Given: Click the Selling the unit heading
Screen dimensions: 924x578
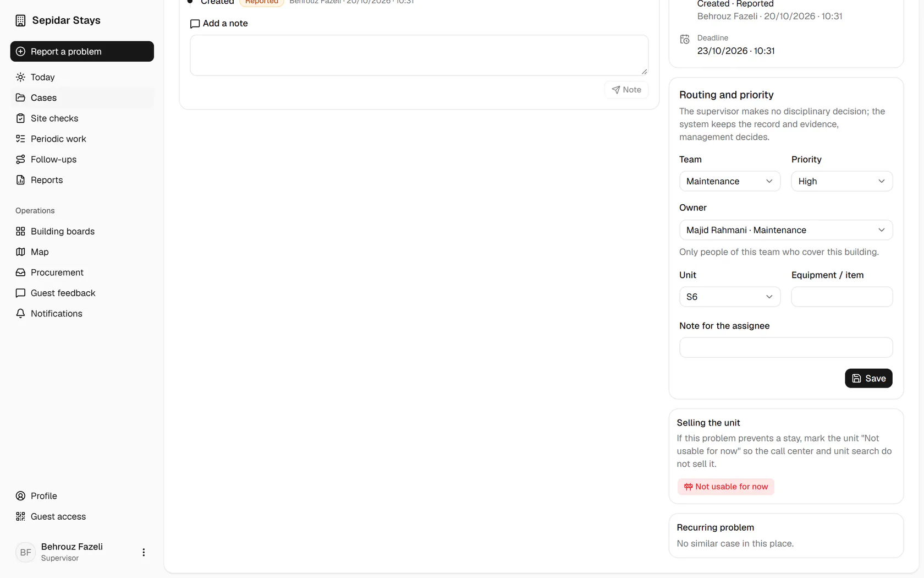Looking at the screenshot, I should click(x=708, y=423).
